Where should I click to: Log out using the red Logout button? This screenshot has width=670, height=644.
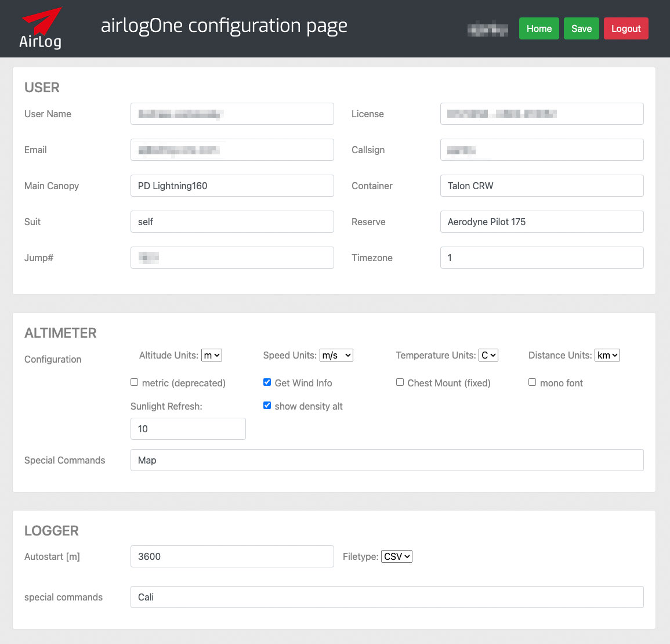pos(626,28)
